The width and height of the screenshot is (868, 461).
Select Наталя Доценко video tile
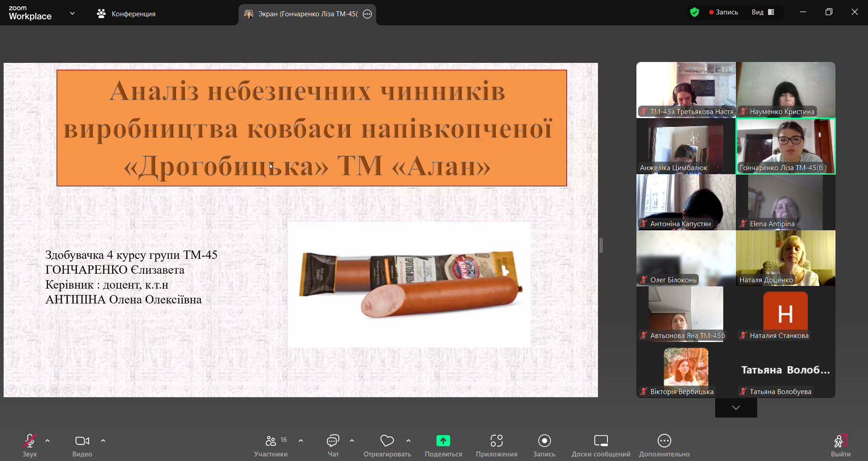(x=786, y=258)
